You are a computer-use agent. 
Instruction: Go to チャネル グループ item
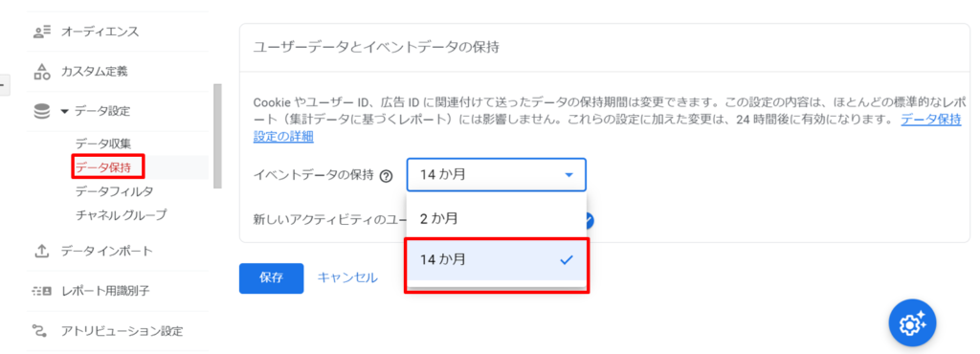[122, 214]
